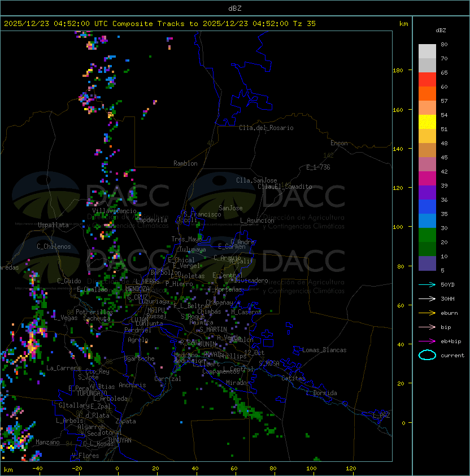This screenshot has width=470, height=476.
Task: Click the pink bip arrow in legend
Action: (x=427, y=327)
